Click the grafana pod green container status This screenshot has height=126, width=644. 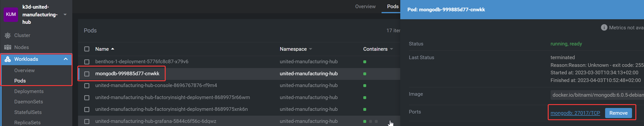(365, 121)
